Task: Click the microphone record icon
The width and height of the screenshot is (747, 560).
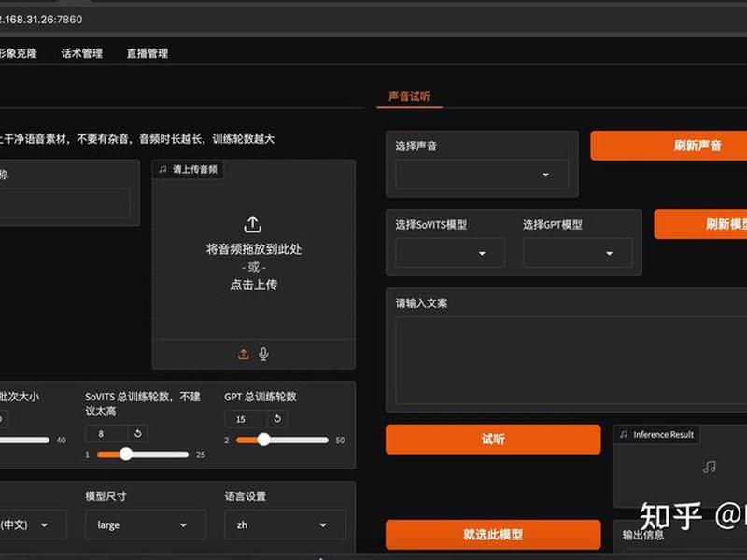Action: click(263, 354)
